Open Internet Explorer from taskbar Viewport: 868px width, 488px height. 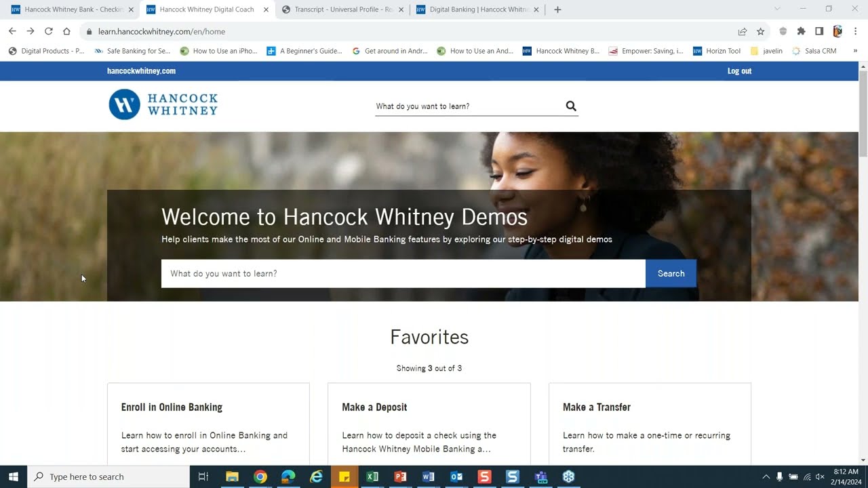pos(316,476)
